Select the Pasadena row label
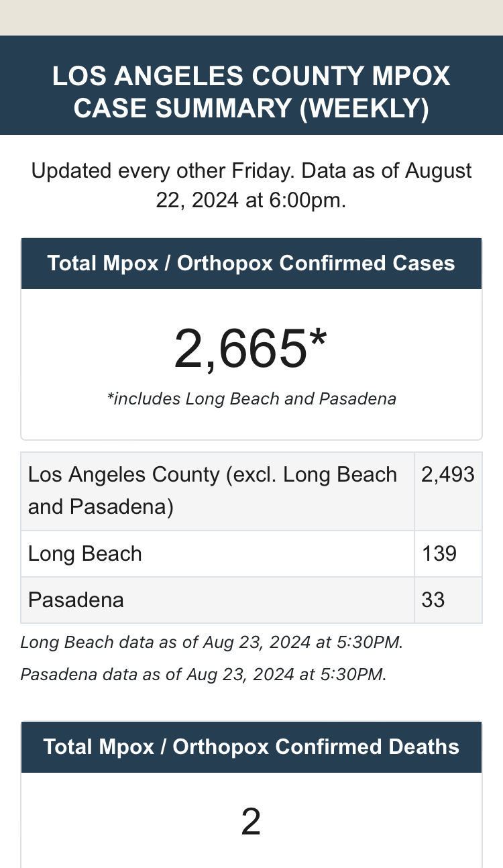 click(76, 600)
